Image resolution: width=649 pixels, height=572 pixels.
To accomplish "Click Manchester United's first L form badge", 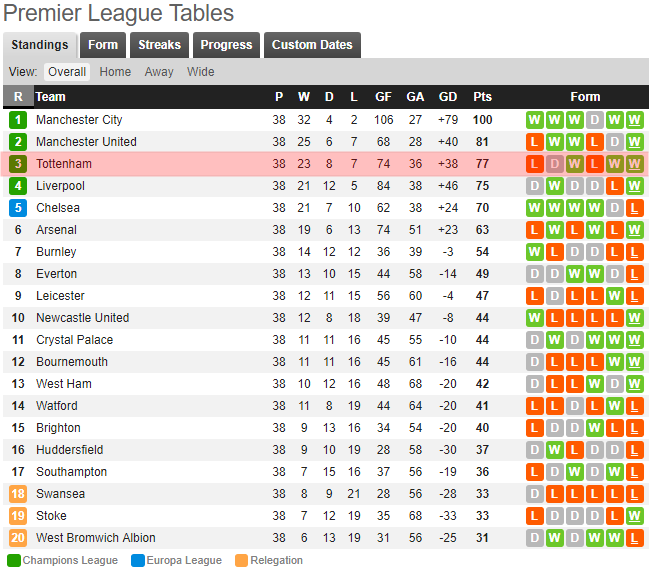I will click(534, 142).
